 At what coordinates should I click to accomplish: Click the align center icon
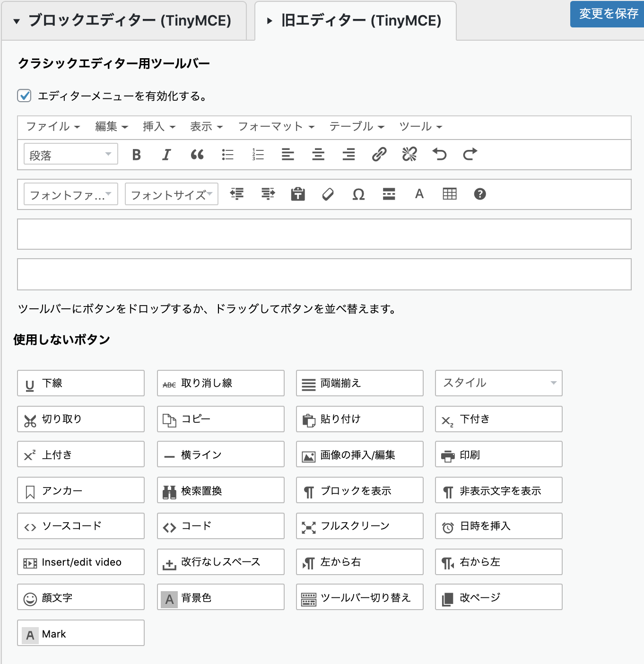(318, 155)
